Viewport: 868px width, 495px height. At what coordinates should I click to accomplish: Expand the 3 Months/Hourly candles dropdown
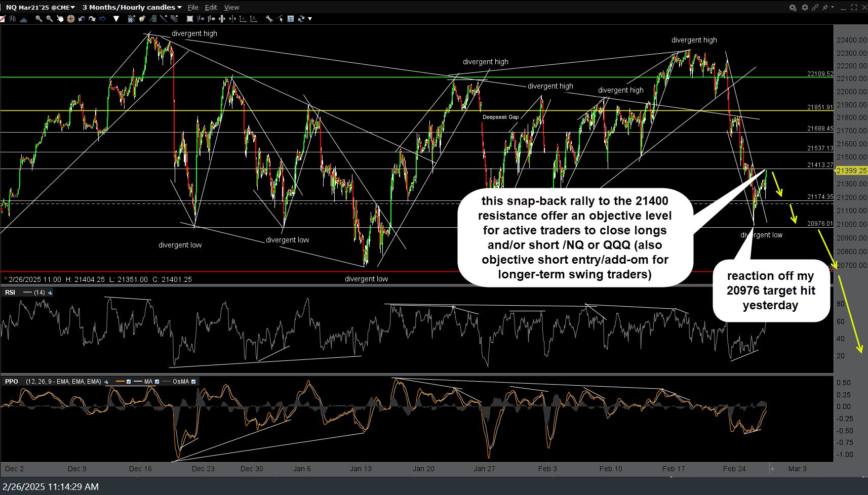tap(132, 7)
